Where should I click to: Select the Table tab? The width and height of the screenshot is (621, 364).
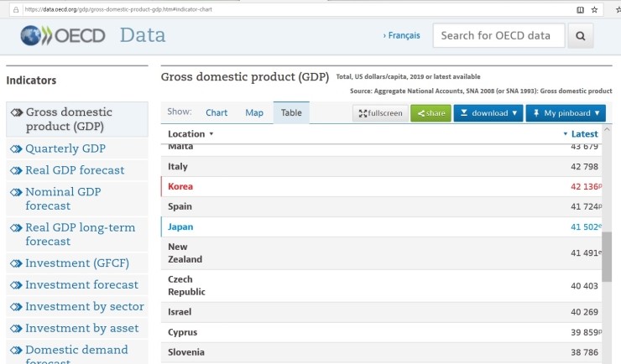coord(291,113)
